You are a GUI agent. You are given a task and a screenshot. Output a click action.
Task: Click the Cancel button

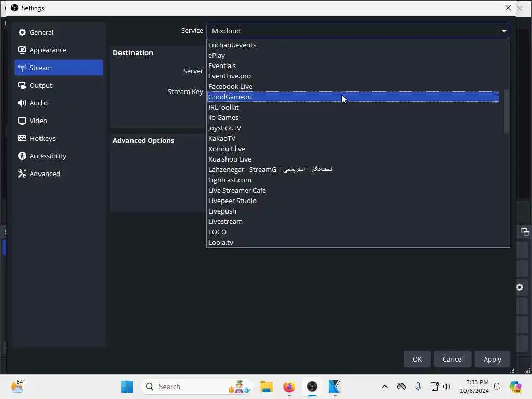pyautogui.click(x=453, y=359)
